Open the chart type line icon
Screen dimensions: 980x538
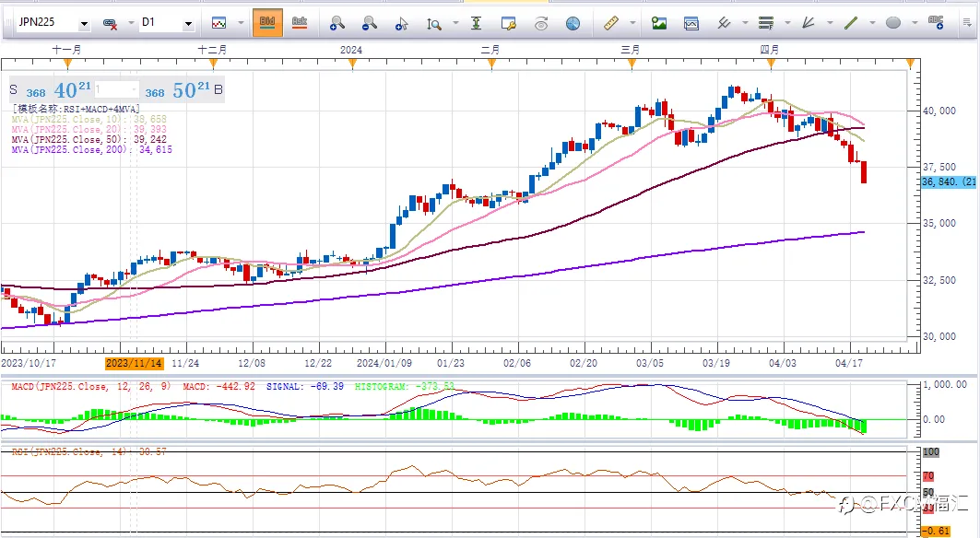tap(218, 23)
